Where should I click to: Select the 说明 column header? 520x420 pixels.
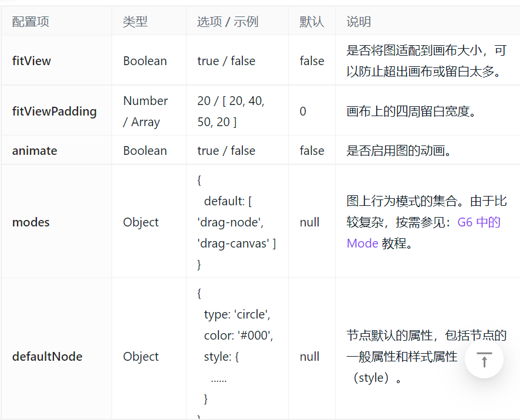tap(358, 21)
